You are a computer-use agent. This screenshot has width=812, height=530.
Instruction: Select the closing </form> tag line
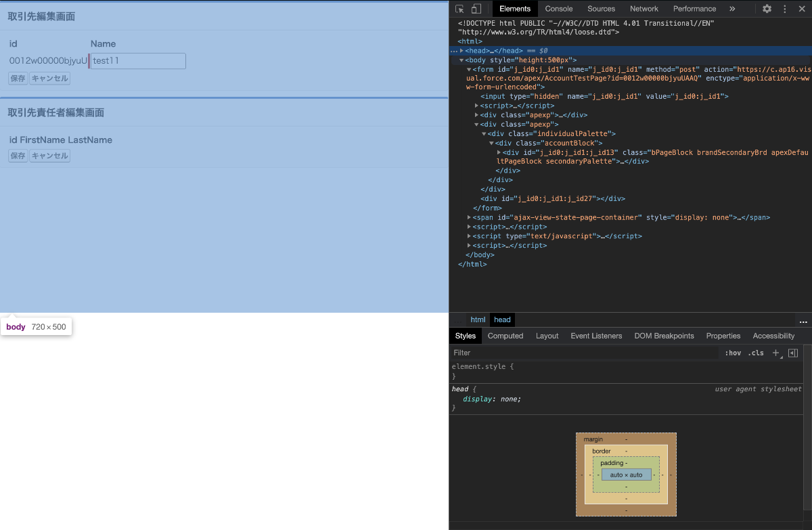(487, 208)
